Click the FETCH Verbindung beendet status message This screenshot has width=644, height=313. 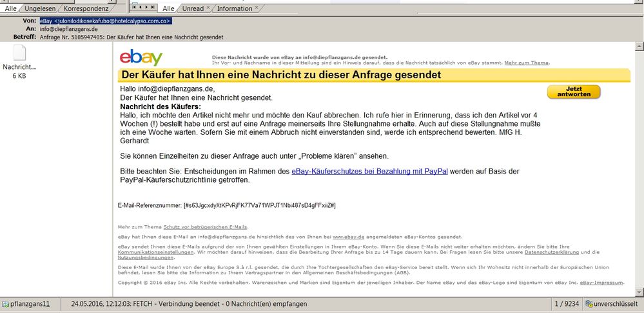(189, 305)
